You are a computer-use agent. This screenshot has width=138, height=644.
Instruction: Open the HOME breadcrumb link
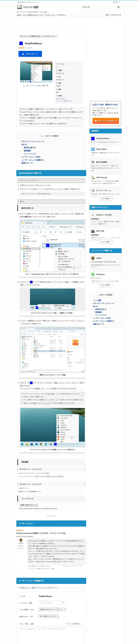[x=19, y=15]
